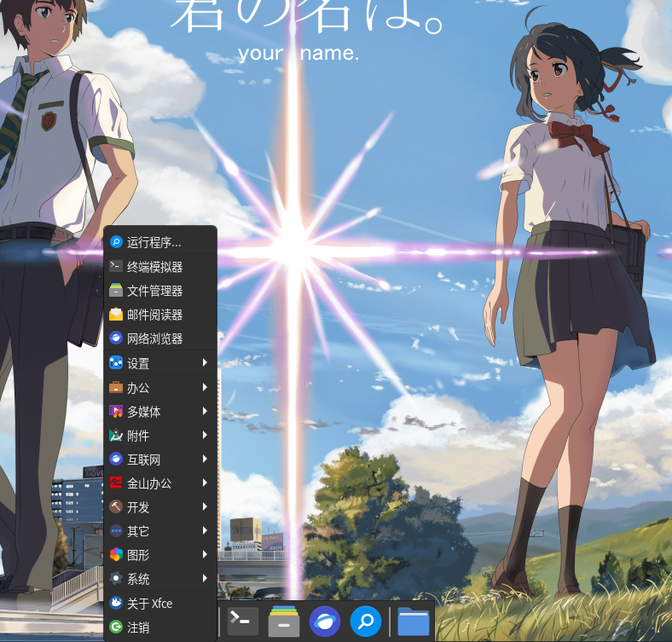Click the 设置 label text
The image size is (672, 642).
click(x=138, y=363)
